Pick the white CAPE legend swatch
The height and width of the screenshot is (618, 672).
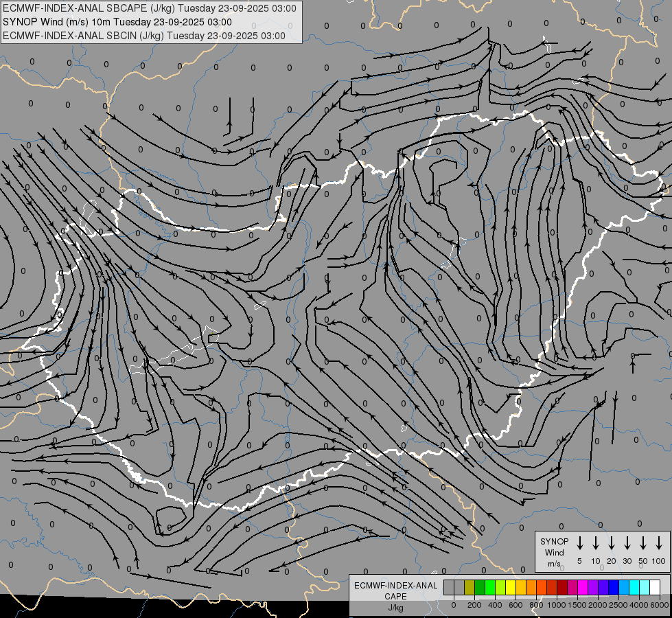pos(654,587)
